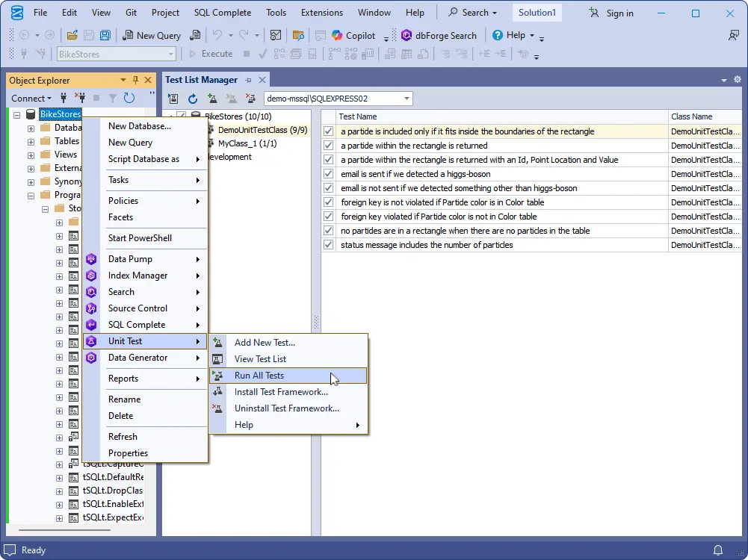Click the notification bell in status bar
The image size is (748, 560).
pyautogui.click(x=718, y=550)
